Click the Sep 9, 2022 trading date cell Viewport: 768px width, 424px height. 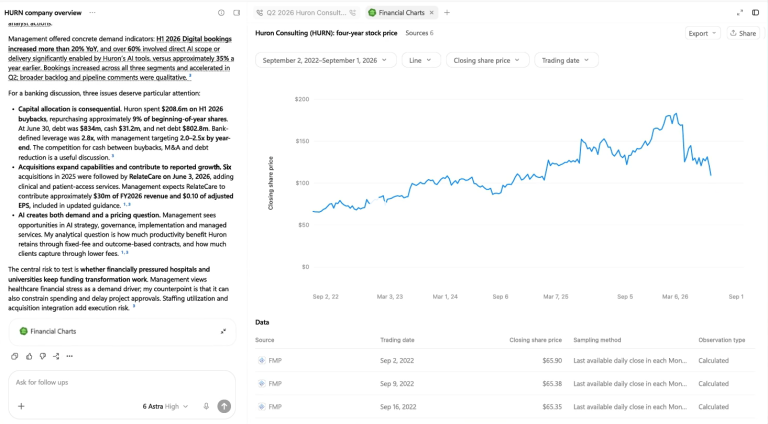(x=397, y=383)
